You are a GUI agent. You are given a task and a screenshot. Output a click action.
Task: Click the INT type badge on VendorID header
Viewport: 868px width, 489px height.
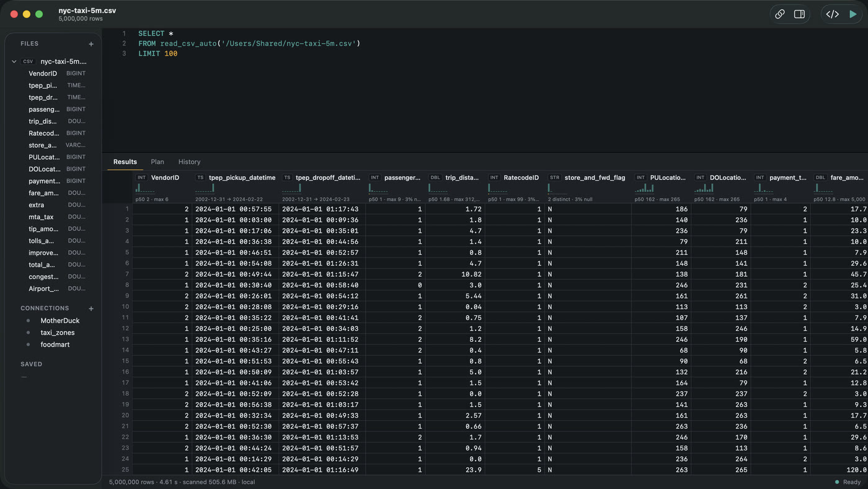pos(141,177)
